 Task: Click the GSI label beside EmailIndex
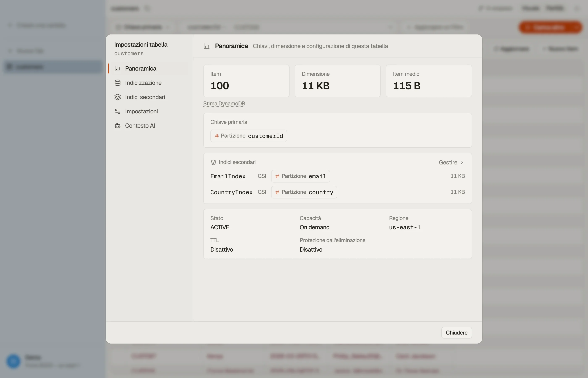coord(262,176)
